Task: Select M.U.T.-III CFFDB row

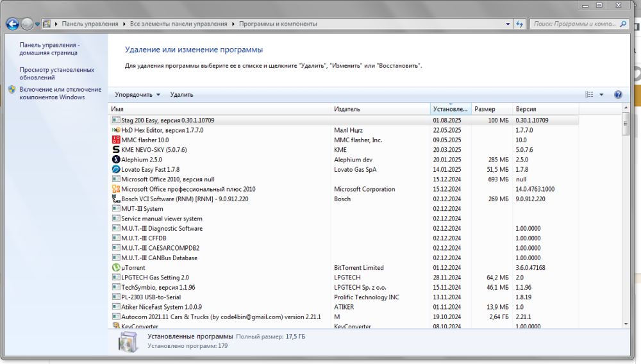Action: (344, 238)
